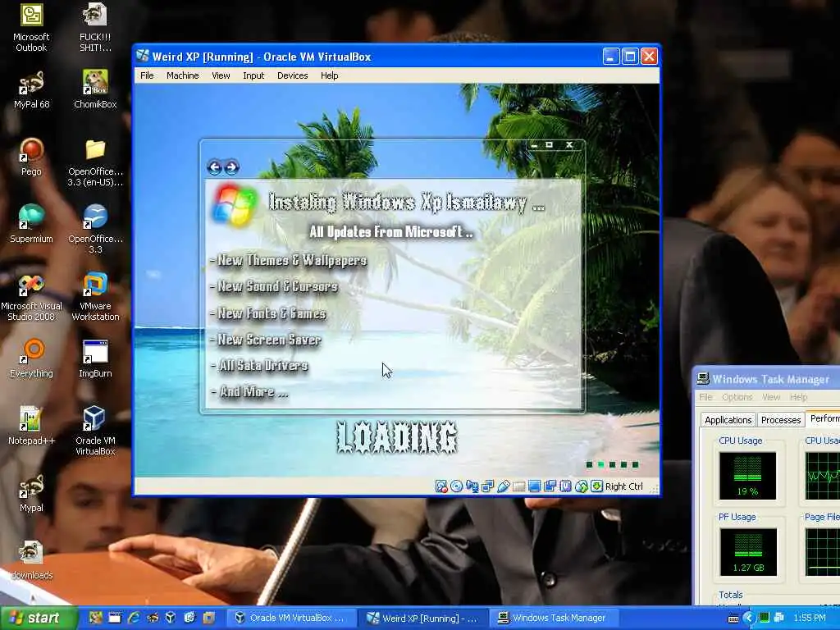The height and width of the screenshot is (630, 840).
Task: Click the Internet Explorer quick launch icon
Action: (134, 618)
